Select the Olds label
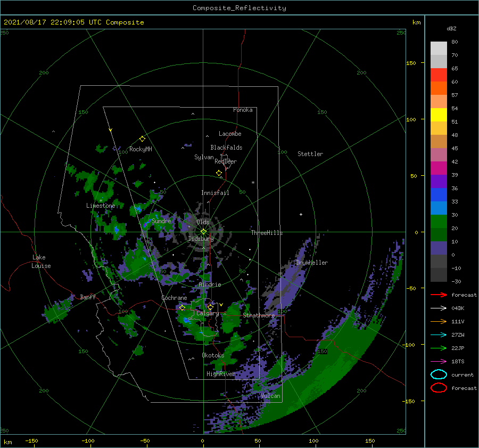Viewport: 479px width, 448px height. (203, 222)
